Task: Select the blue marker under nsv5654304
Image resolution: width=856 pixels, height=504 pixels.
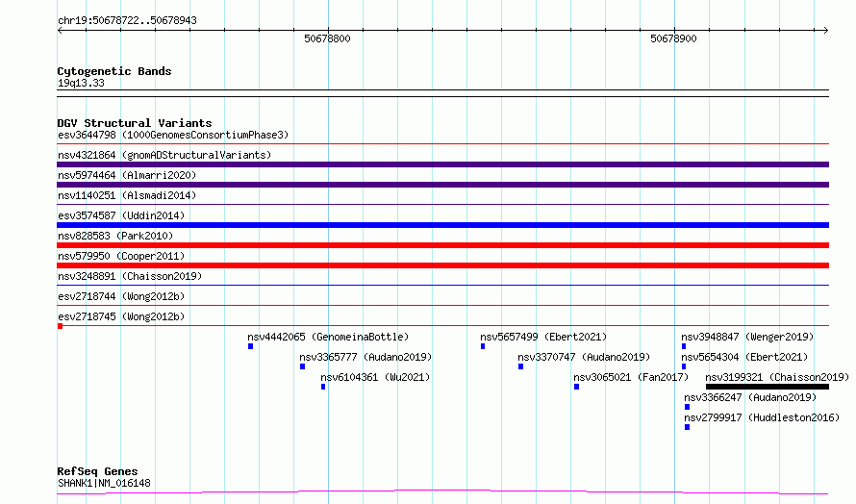Action: [684, 366]
